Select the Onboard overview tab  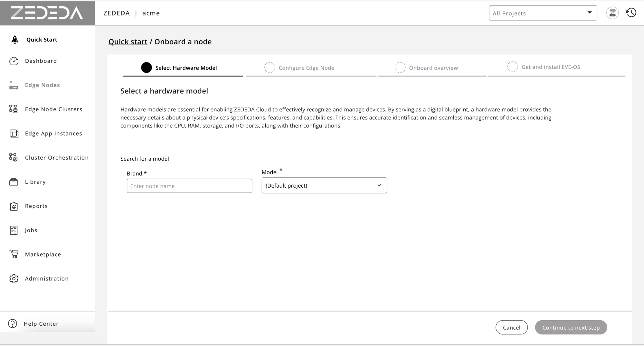pyautogui.click(x=433, y=68)
